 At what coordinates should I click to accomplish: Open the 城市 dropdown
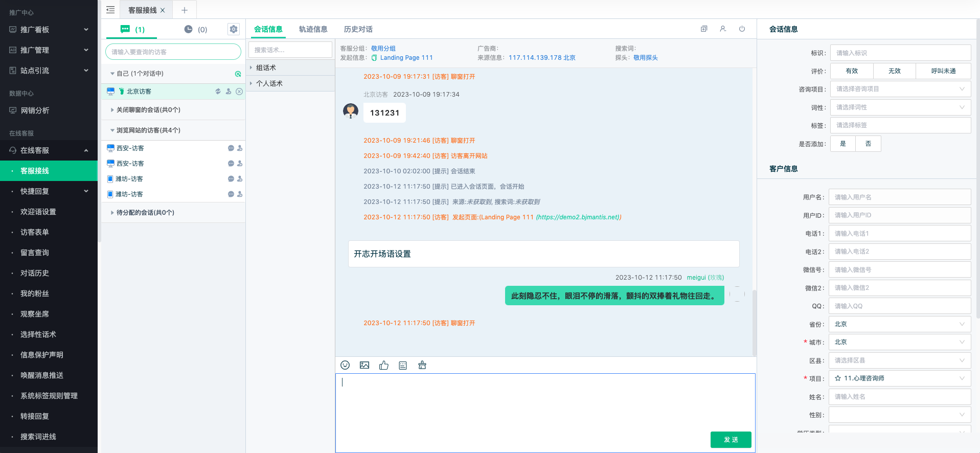click(x=900, y=342)
